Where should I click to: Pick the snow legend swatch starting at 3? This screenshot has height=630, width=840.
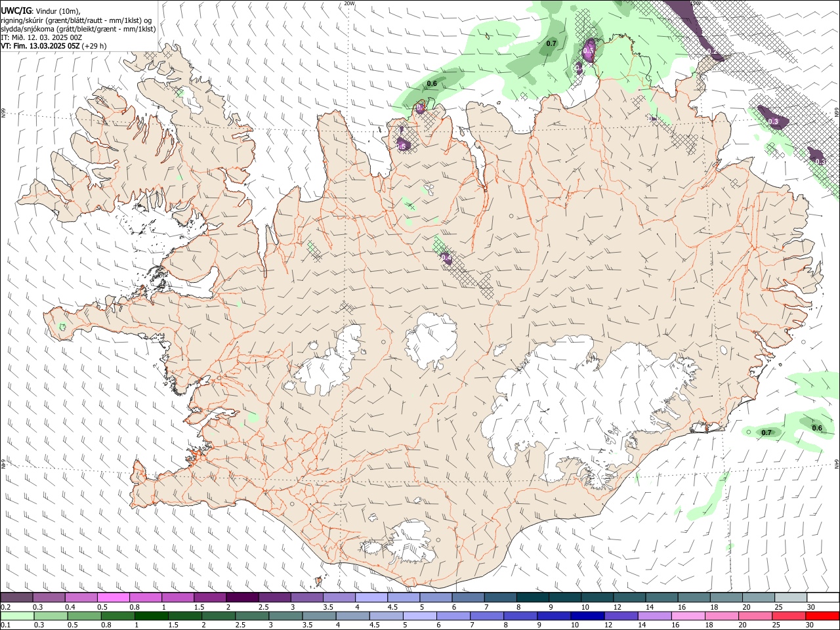pos(306,597)
